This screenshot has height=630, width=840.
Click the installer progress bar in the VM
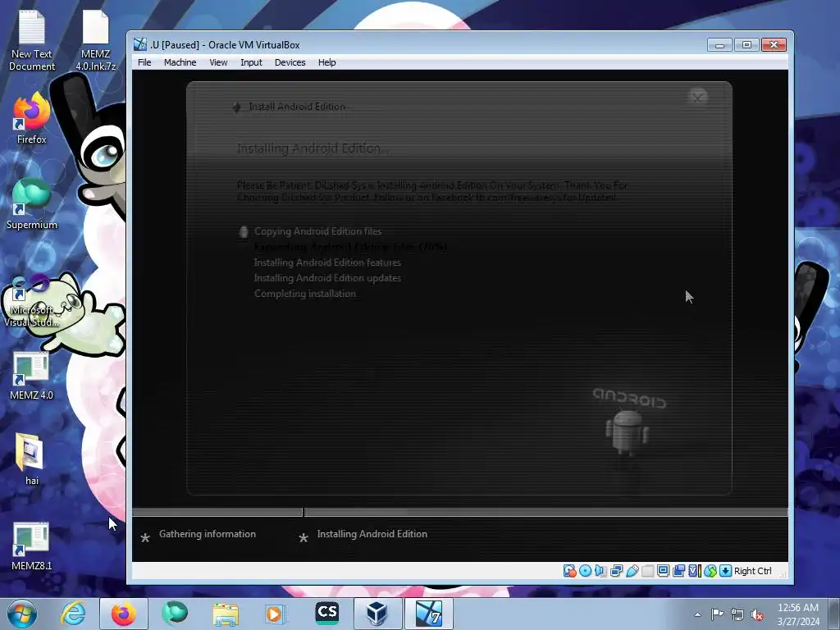pos(460,513)
